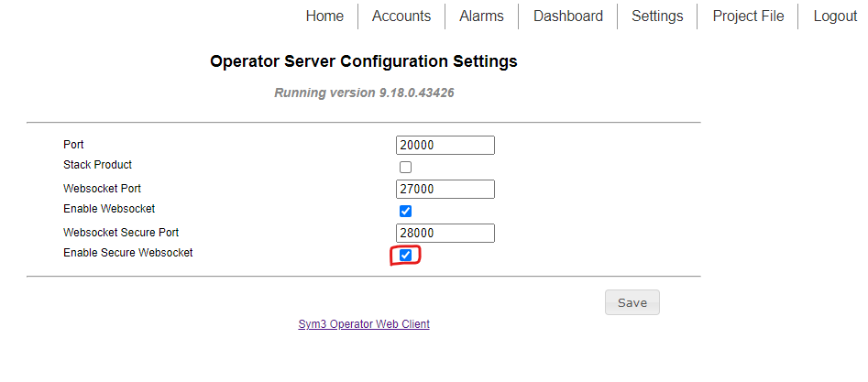Switch to the Dashboard page
This screenshot has height=382, width=868.
(x=568, y=16)
